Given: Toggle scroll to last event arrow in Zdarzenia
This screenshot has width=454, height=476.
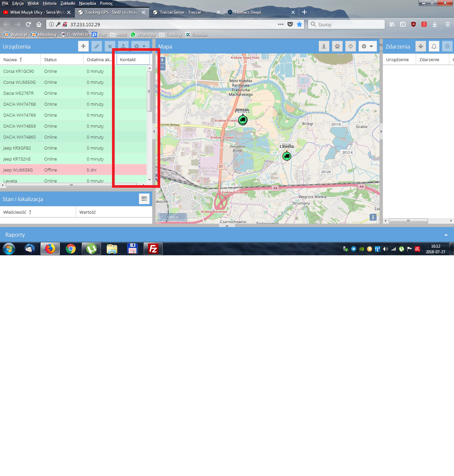Looking at the screenshot, I should 421,46.
